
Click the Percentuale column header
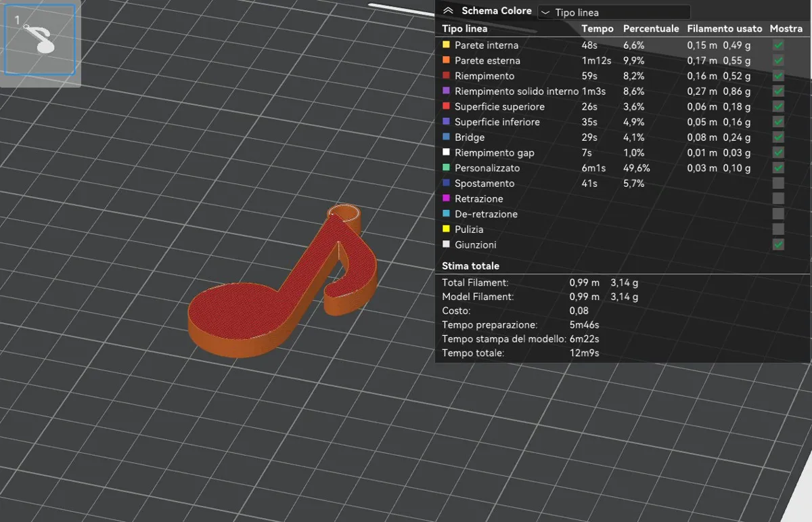point(651,29)
